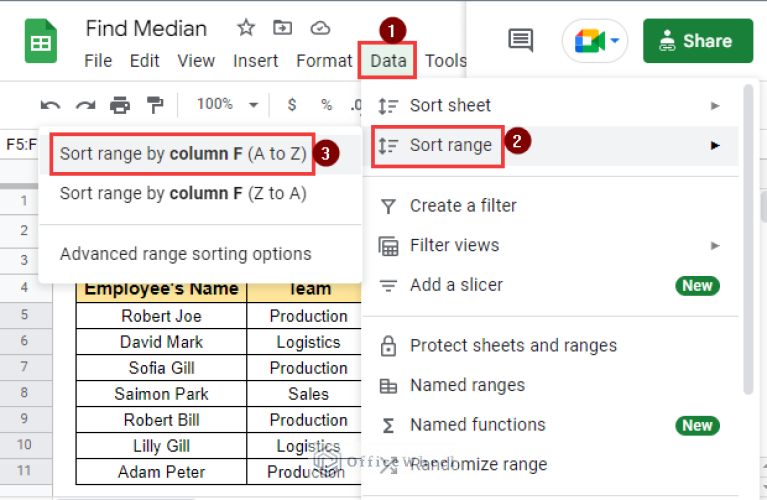Undo the last action
The image size is (767, 500).
[x=51, y=105]
